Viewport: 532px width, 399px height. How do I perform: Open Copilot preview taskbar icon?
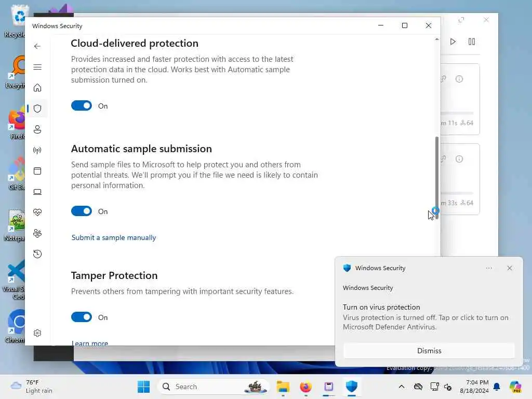point(515,387)
